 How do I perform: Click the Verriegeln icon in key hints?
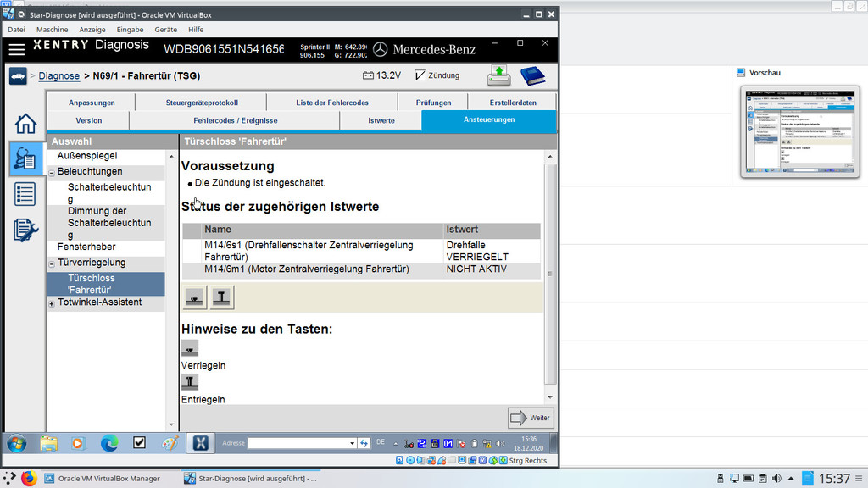click(190, 348)
